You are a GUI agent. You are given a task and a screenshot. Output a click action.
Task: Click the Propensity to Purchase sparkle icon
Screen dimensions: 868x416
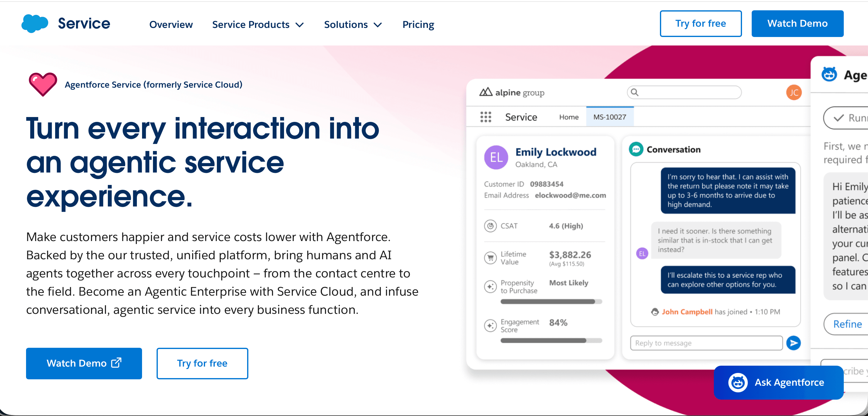[490, 287]
